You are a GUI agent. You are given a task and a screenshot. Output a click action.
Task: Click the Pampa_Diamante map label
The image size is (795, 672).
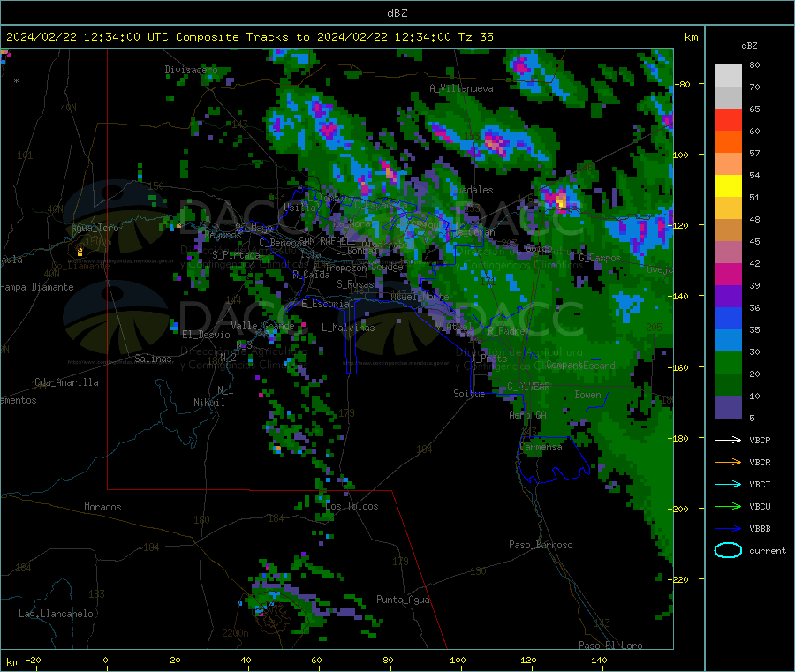[36, 287]
